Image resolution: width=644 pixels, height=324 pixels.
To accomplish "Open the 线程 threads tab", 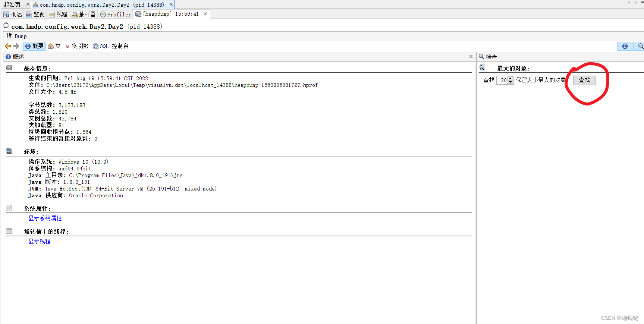I will [x=58, y=14].
